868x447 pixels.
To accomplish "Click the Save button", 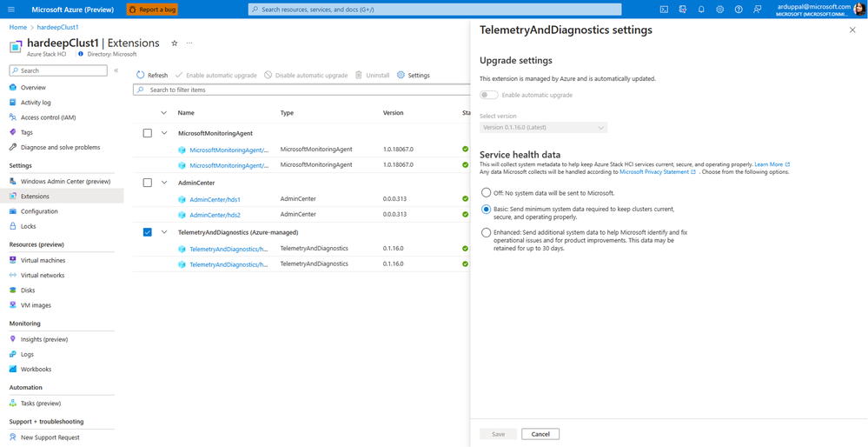I will pyautogui.click(x=498, y=434).
